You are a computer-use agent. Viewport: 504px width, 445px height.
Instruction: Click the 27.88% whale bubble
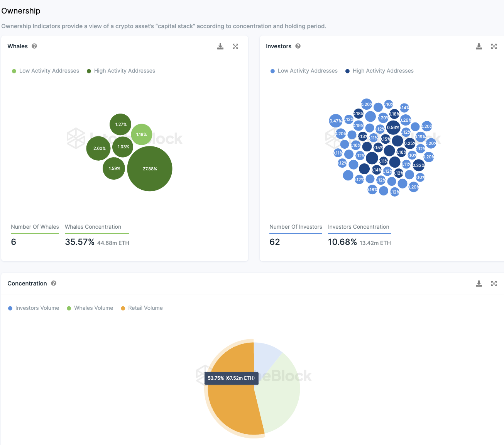click(x=150, y=169)
